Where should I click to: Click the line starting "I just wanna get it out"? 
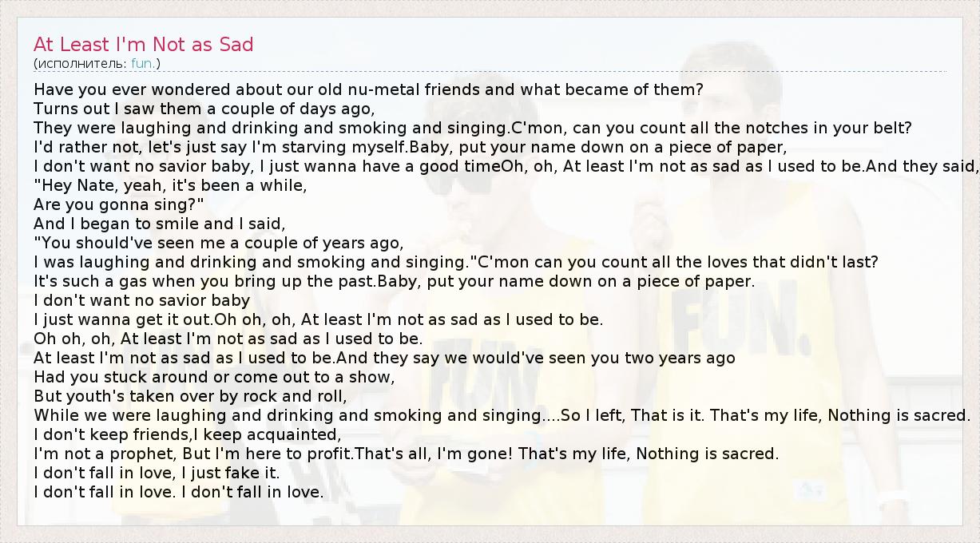(318, 319)
